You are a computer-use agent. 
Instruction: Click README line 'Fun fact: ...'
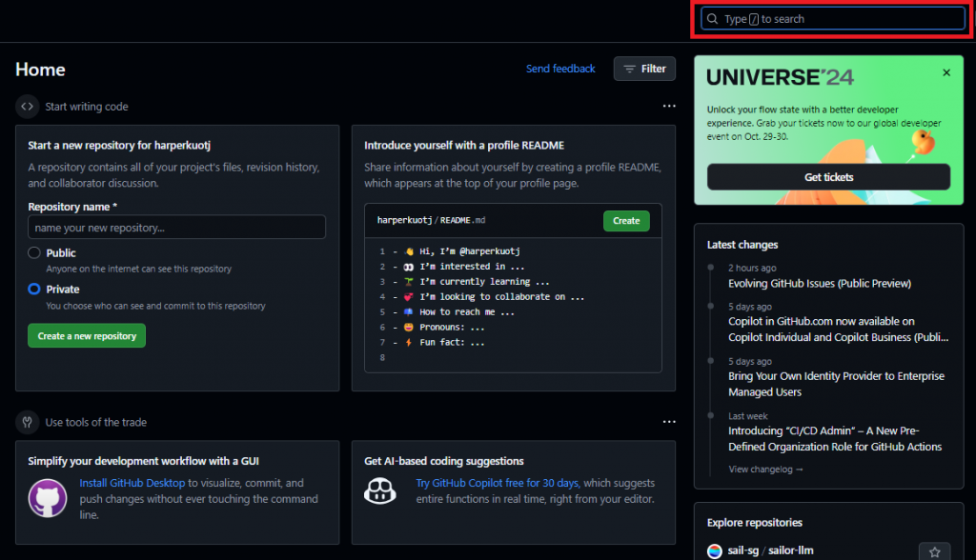click(452, 342)
